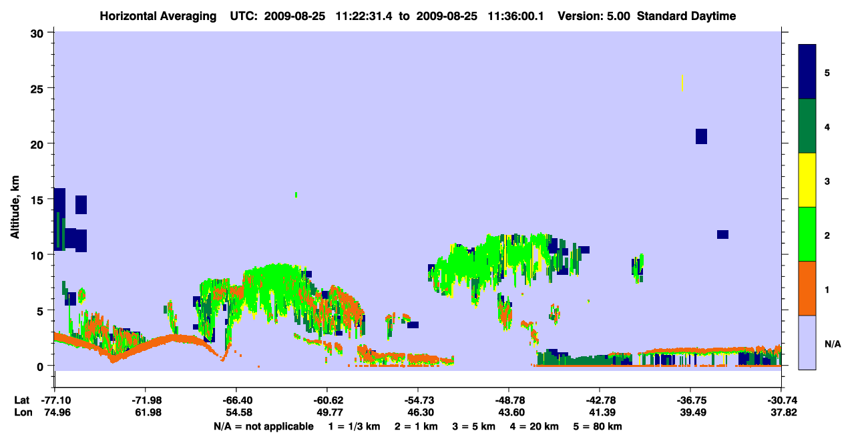Viewport: 868px width, 445px height.
Task: Click legend text 'N/A = not applicable'
Action: pos(264,426)
